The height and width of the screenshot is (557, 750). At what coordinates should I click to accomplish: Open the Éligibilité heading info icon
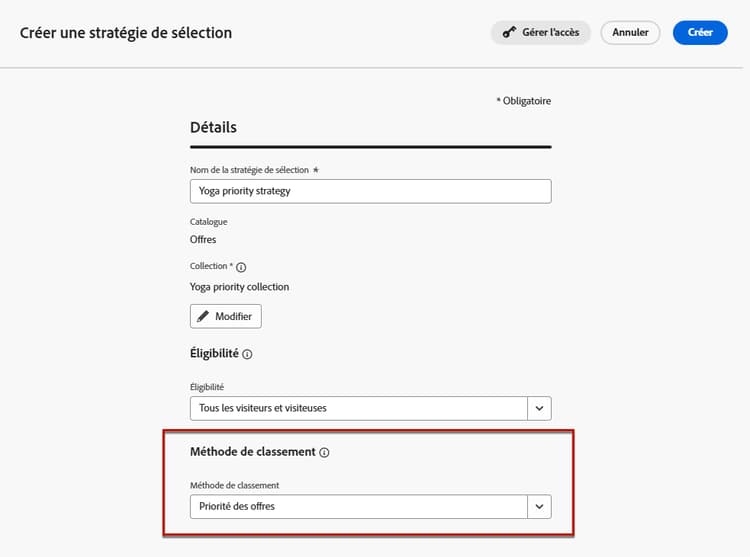(x=247, y=354)
